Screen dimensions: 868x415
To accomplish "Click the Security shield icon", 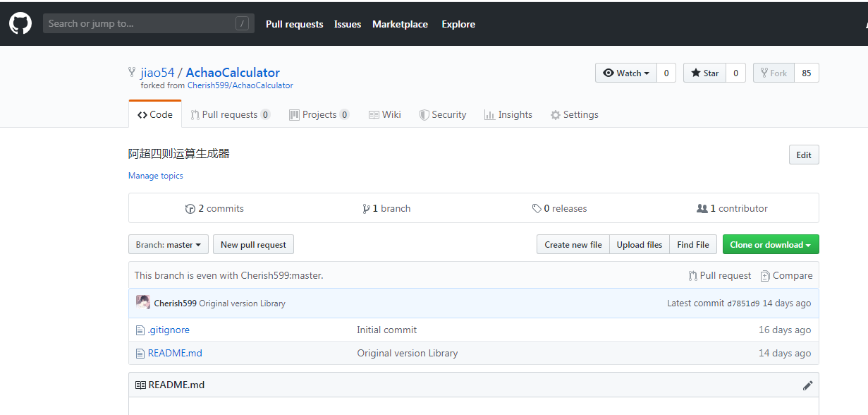I will click(424, 114).
